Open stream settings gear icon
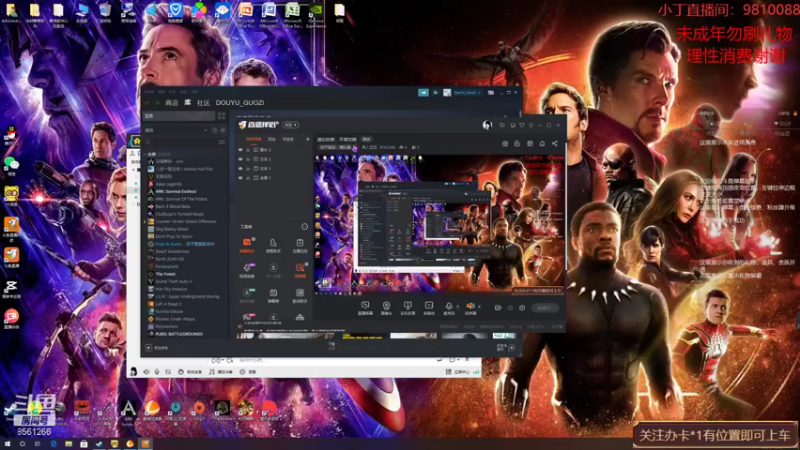 (x=522, y=308)
